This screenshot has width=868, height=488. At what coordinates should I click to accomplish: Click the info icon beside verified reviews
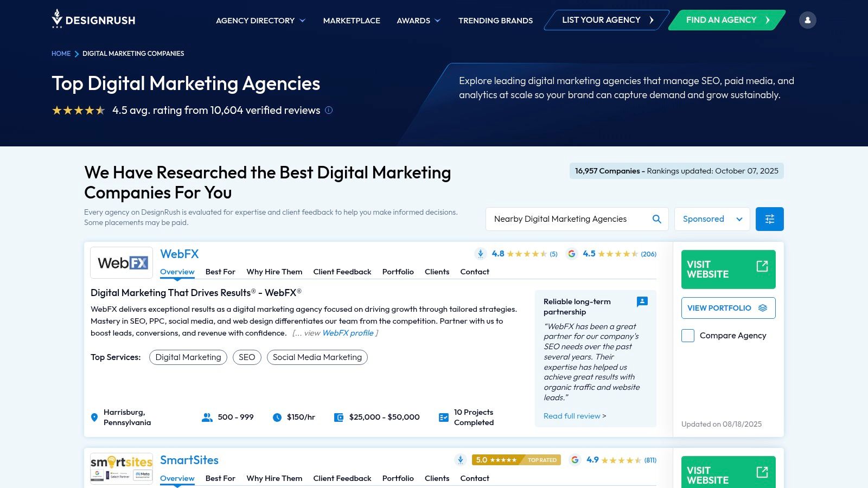pos(329,110)
